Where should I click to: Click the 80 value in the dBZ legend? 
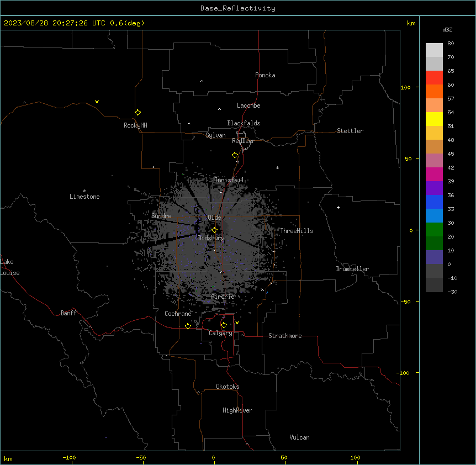point(451,44)
